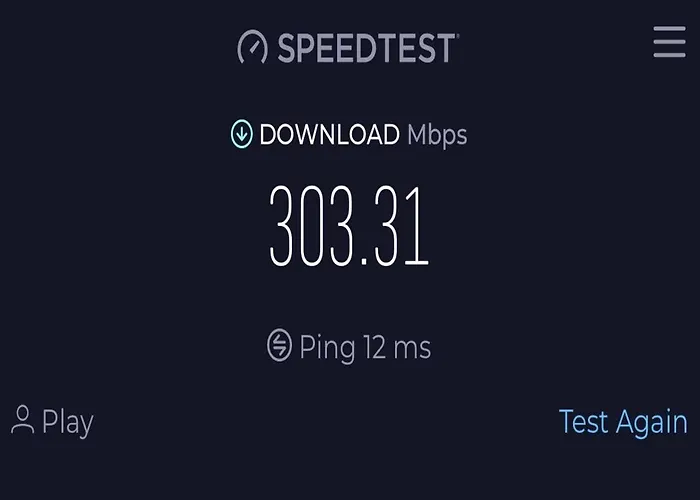
Task: Click the ping latency arrows icon
Action: pyautogui.click(x=279, y=345)
